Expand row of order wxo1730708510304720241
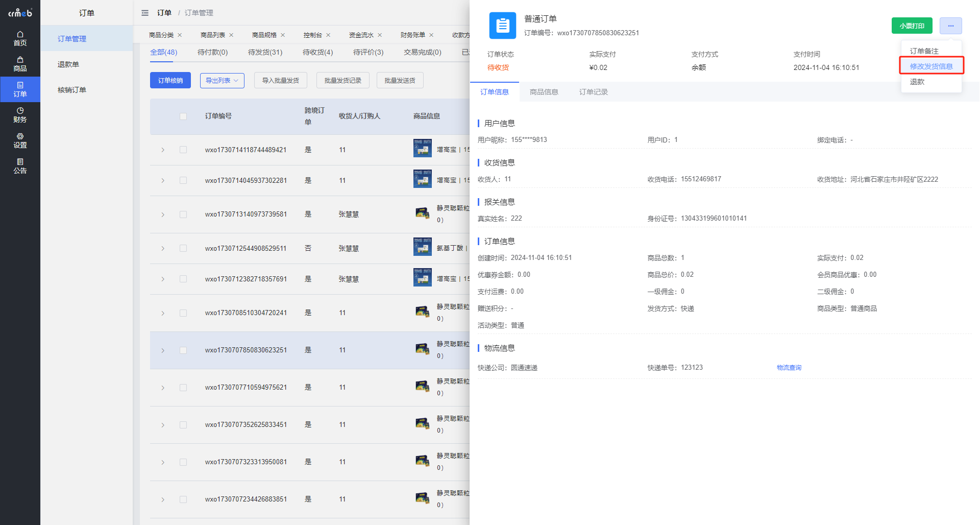980x525 pixels. (x=163, y=314)
